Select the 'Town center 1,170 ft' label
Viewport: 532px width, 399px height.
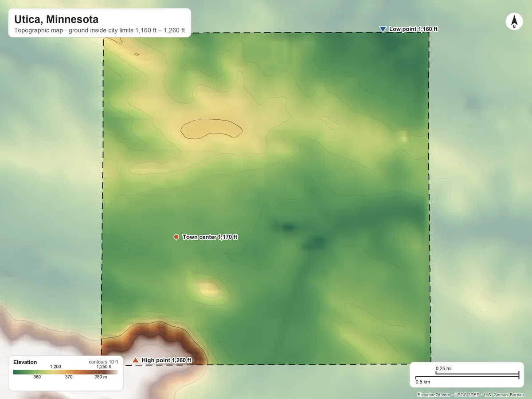pos(210,237)
